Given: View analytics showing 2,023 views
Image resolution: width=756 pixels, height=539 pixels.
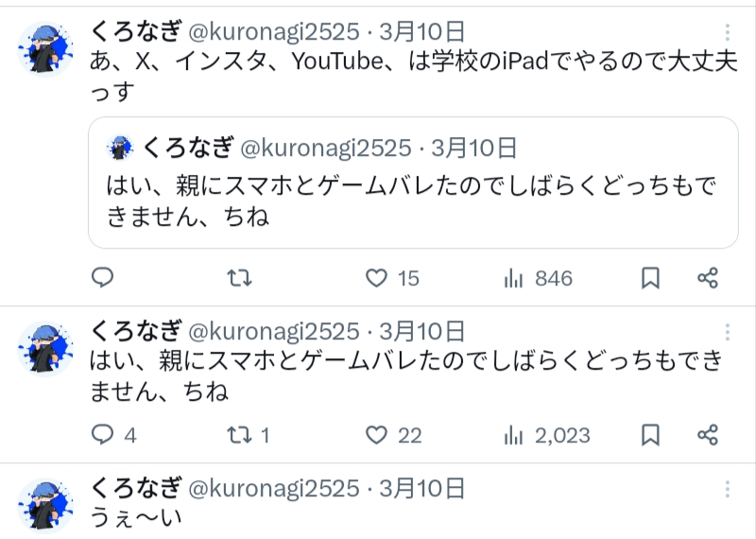Looking at the screenshot, I should (x=514, y=435).
